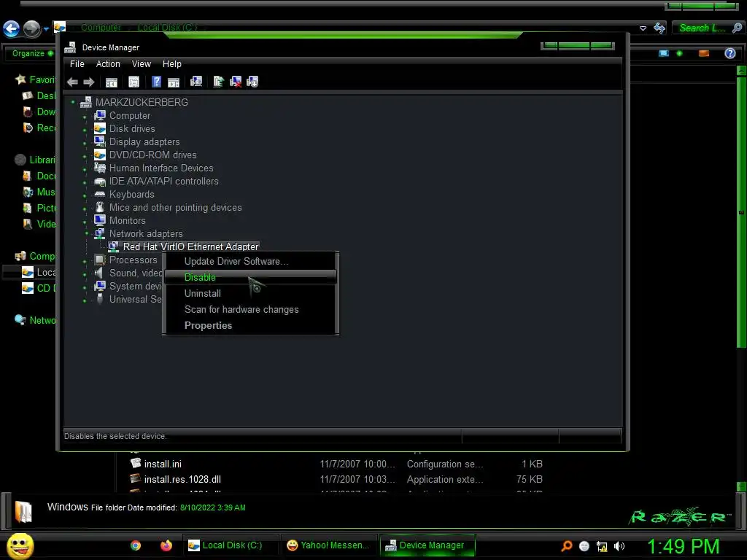Click the smiley Start button
Viewport: 747px width, 560px height.
(x=20, y=545)
